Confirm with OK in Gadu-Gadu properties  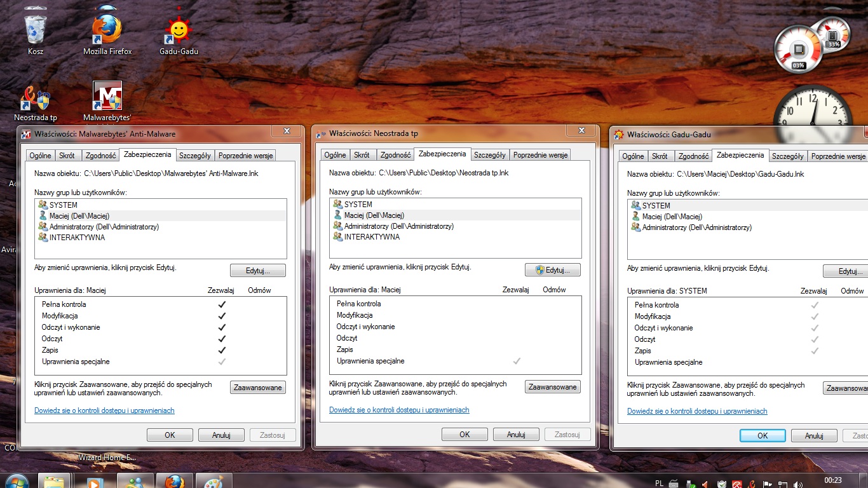763,436
